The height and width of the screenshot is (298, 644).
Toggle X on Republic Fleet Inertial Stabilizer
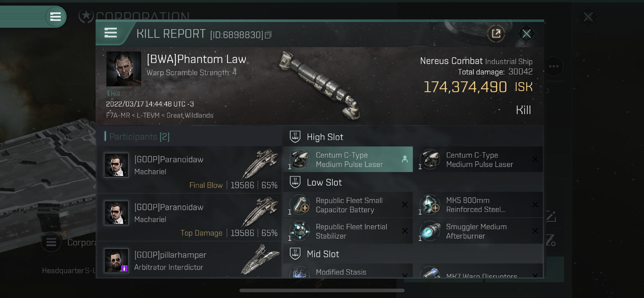(x=405, y=231)
